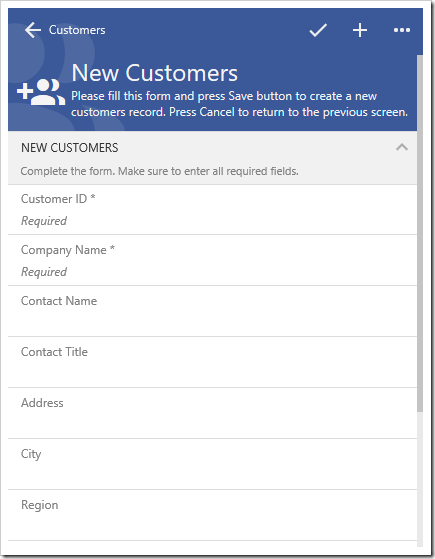Image resolution: width=435 pixels, height=559 pixels.
Task: Click the Company Name label
Action: [68, 250]
